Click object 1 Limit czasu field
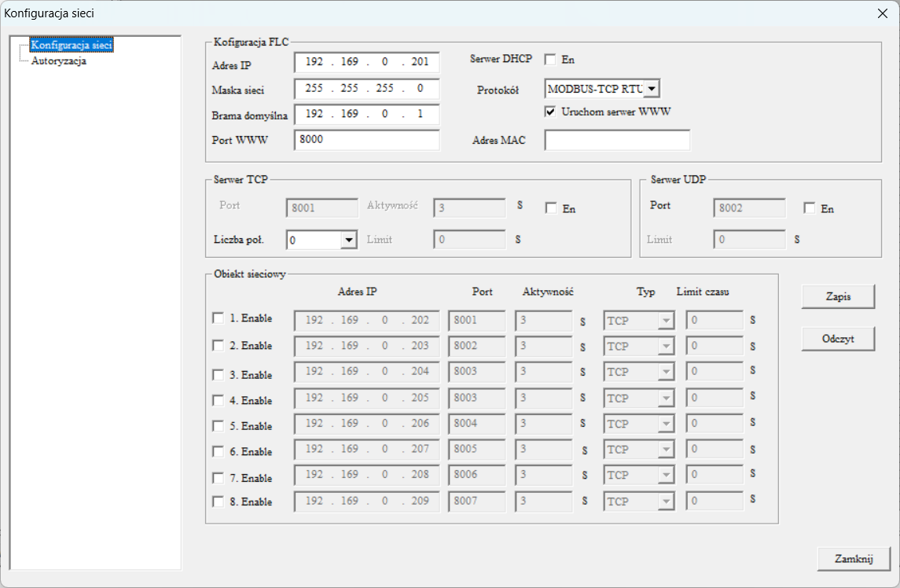 tap(714, 321)
